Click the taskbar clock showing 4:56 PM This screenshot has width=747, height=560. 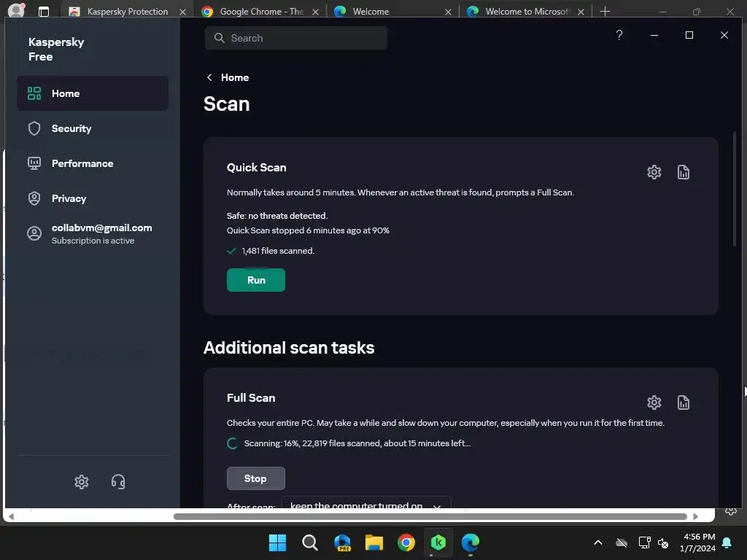(698, 542)
